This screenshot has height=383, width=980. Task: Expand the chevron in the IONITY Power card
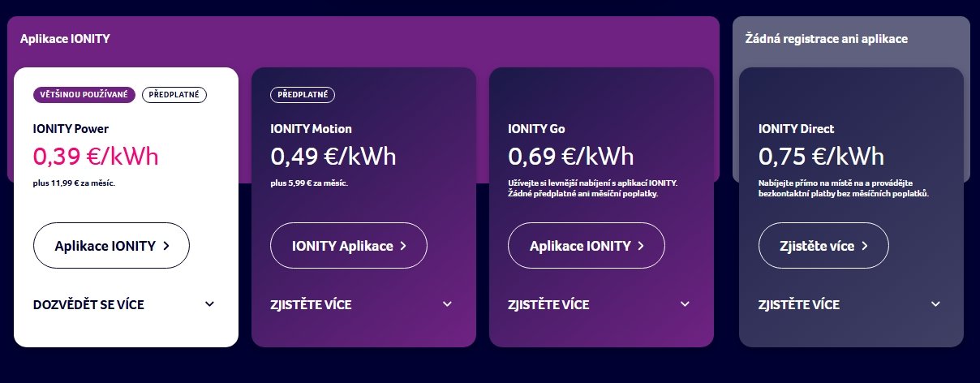coord(209,304)
